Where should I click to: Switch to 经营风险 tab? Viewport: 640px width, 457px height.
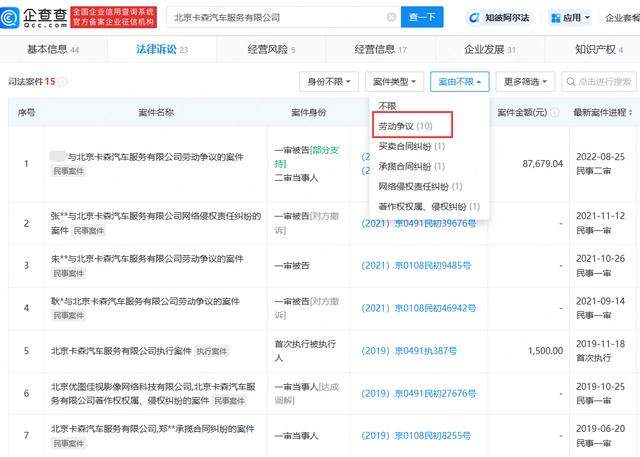(x=271, y=49)
